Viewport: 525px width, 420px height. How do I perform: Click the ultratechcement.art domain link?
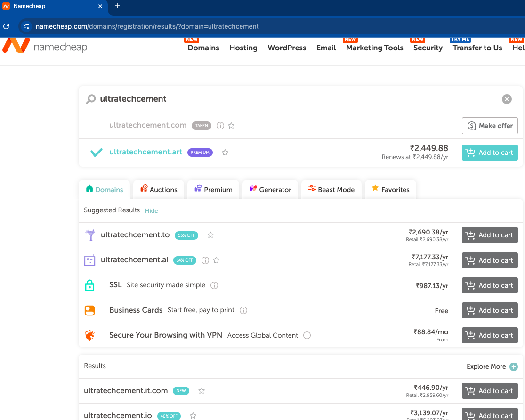[145, 152]
